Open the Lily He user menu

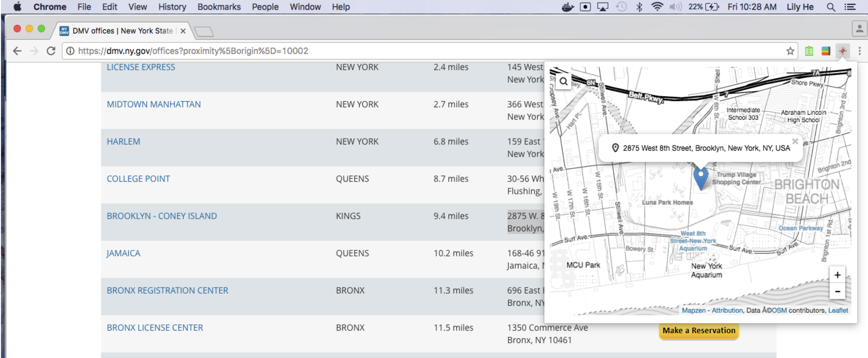coord(800,7)
